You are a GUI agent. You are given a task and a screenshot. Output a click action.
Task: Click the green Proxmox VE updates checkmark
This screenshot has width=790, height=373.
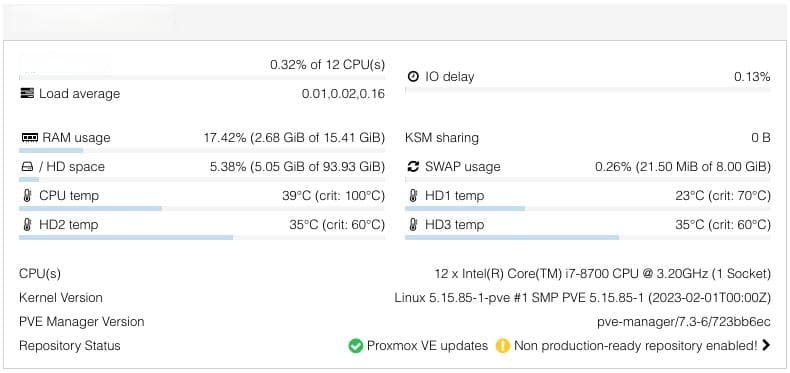coord(356,346)
